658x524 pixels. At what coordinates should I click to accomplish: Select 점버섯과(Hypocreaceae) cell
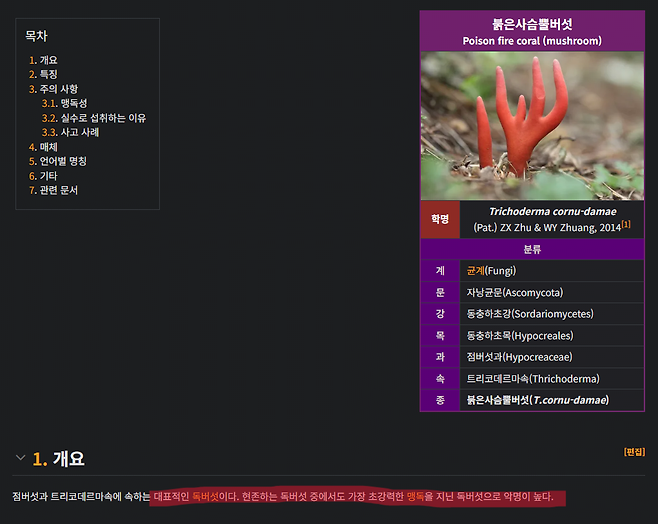click(552, 357)
